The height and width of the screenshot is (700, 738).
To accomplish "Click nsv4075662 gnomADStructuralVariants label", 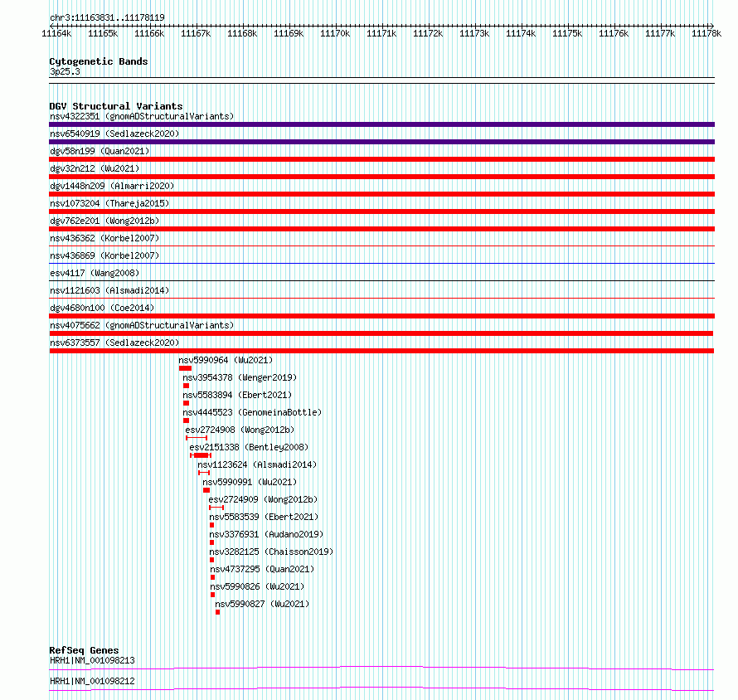I will (x=142, y=325).
